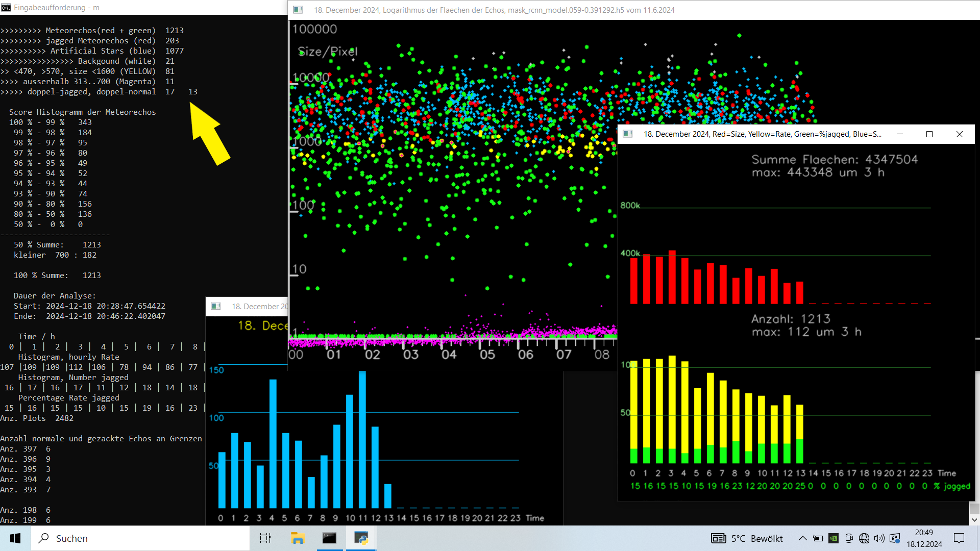Click the speaker volume tray icon
Screen dimensions: 980x551
coord(879,538)
